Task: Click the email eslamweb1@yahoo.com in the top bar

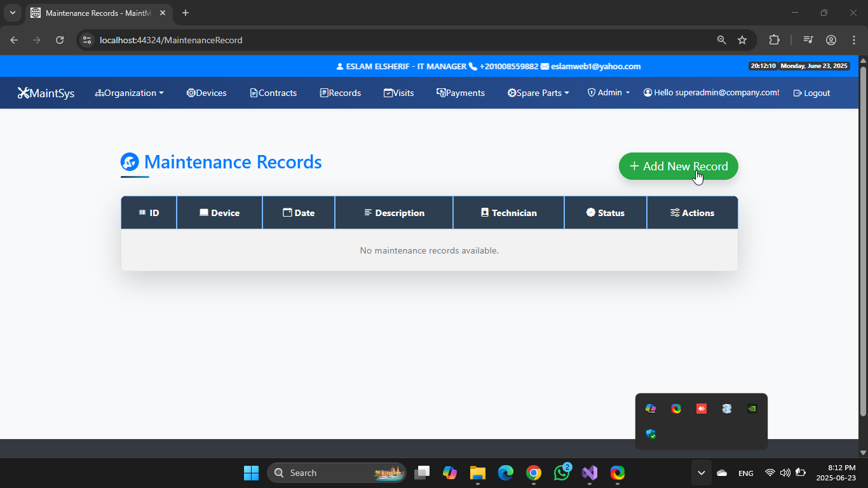Action: 595,66
